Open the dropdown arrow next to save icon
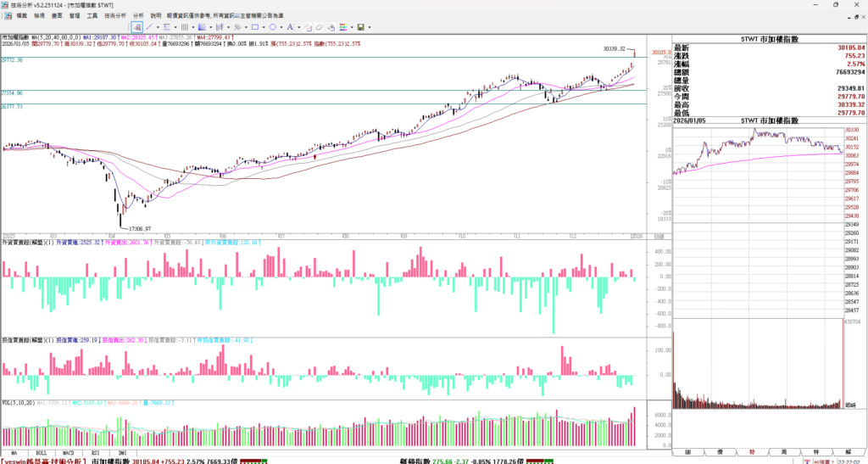Image resolution: width=868 pixels, height=464 pixels. tap(370, 27)
